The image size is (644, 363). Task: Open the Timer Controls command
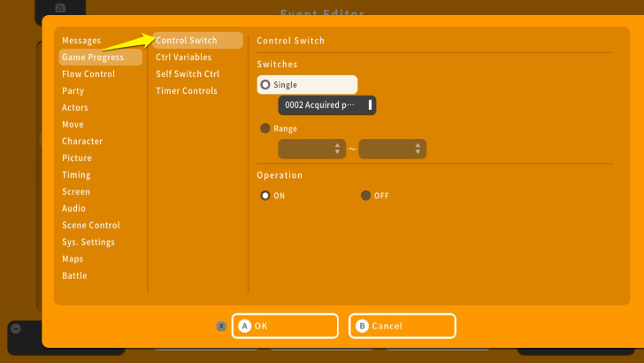187,91
